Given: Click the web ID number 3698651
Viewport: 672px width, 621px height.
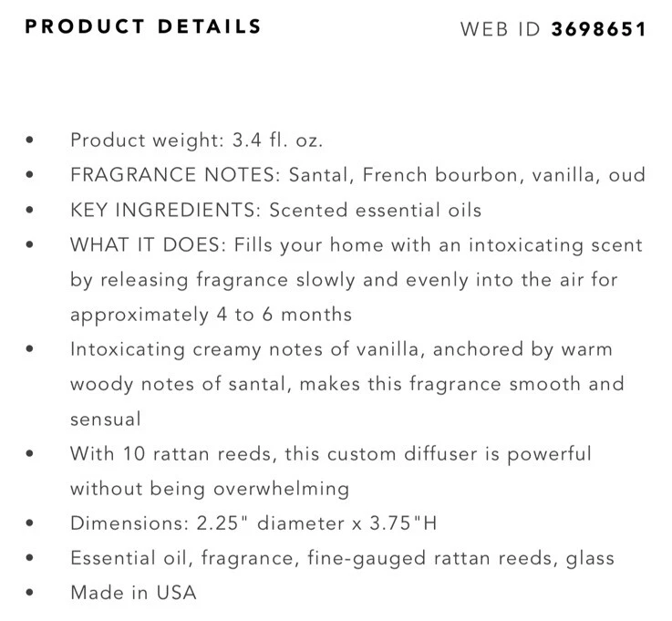Looking at the screenshot, I should [599, 29].
